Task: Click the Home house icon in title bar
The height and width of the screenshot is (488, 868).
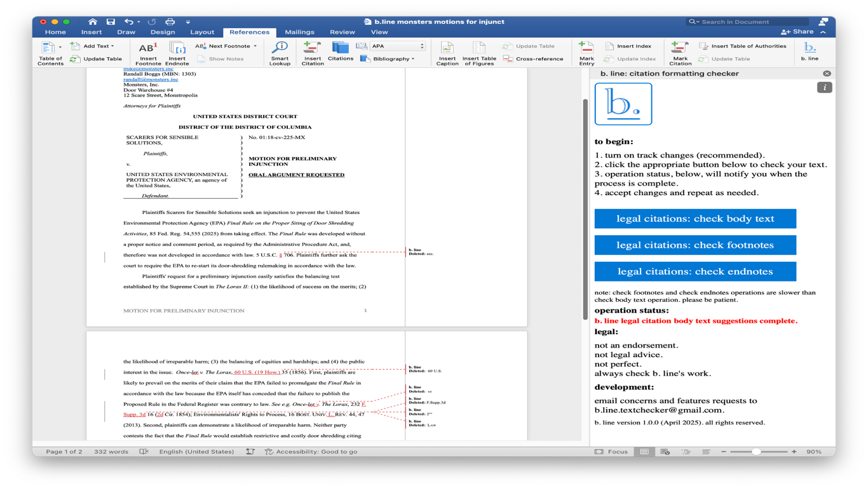Action: (93, 22)
